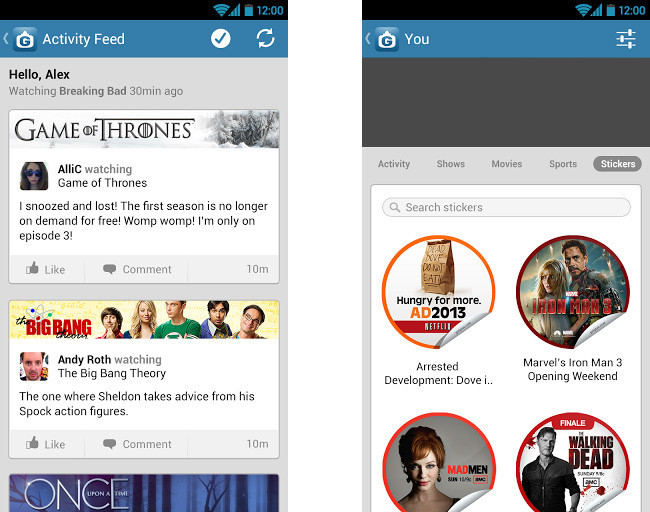Open the Arrested Development AD2013 sticker
Screen dimensions: 650x512
pos(438,292)
